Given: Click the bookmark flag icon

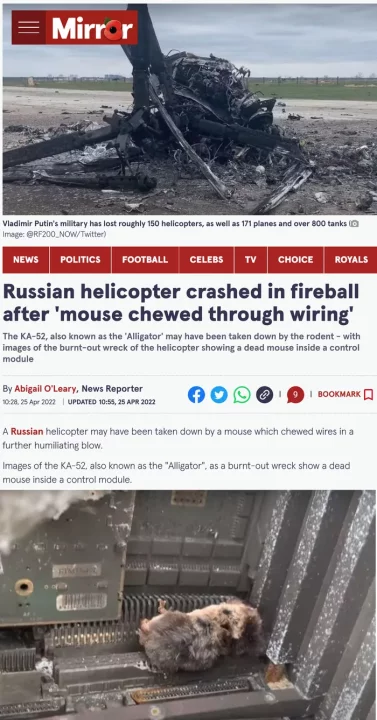Looking at the screenshot, I should (368, 394).
